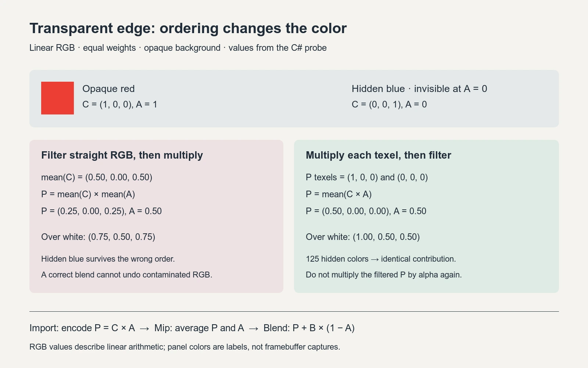This screenshot has width=588, height=368.
Task: Click the 'Over white: (0.75, 0.50, 0.75)' result
Action: click(x=98, y=237)
